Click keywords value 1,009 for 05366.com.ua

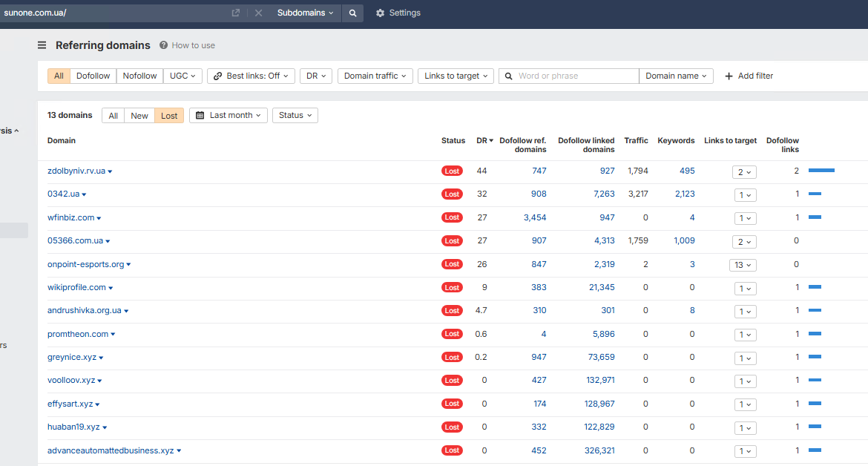(684, 240)
